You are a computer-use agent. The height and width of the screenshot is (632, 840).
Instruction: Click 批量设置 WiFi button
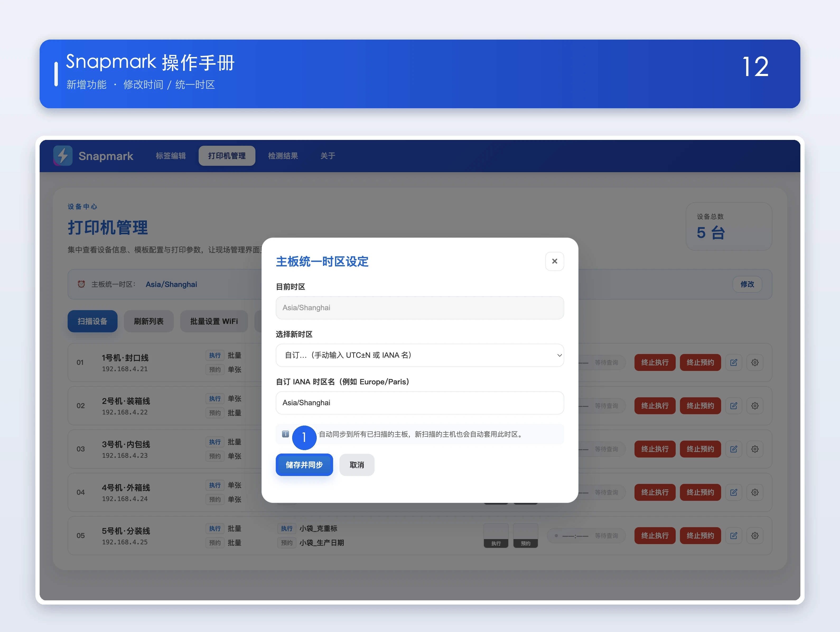click(x=214, y=321)
